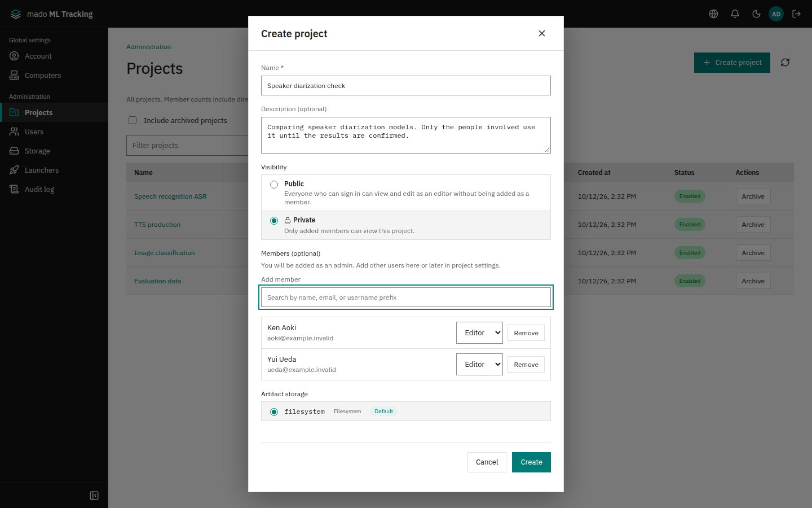Open TTS production project link
Screen dimensions: 812x508
pyautogui.click(x=157, y=225)
